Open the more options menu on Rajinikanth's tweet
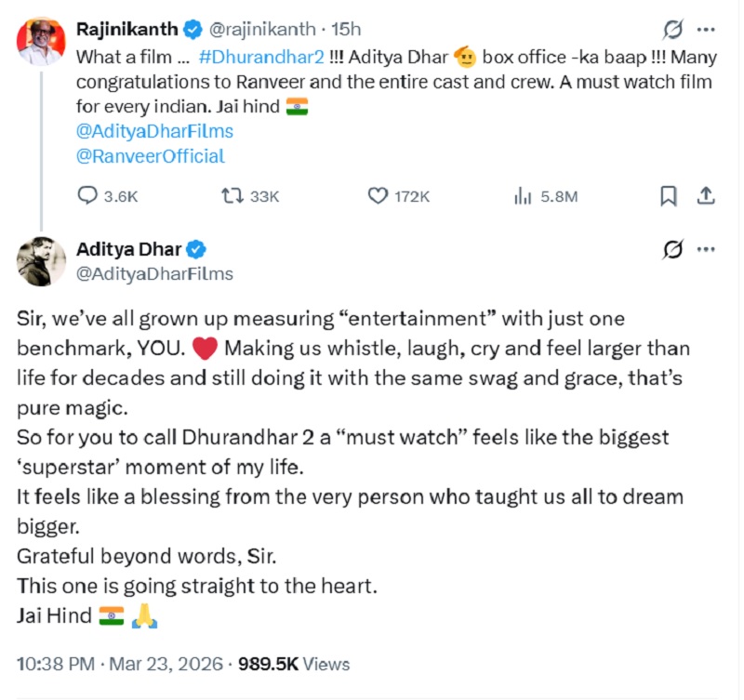The width and height of the screenshot is (744, 700). tap(707, 29)
